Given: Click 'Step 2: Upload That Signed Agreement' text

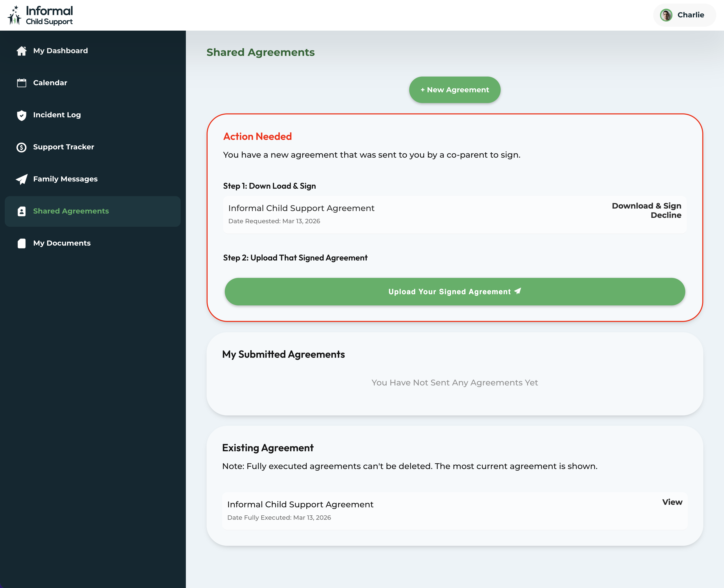Looking at the screenshot, I should tap(295, 258).
